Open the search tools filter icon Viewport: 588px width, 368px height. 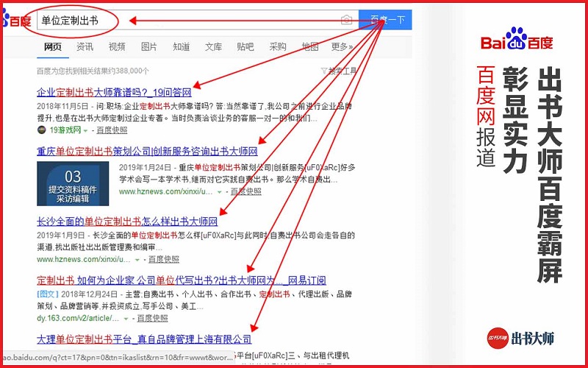324,71
